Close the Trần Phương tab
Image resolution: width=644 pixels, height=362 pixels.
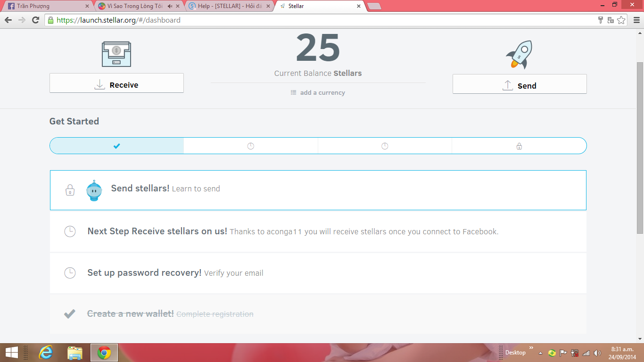pyautogui.click(x=87, y=6)
